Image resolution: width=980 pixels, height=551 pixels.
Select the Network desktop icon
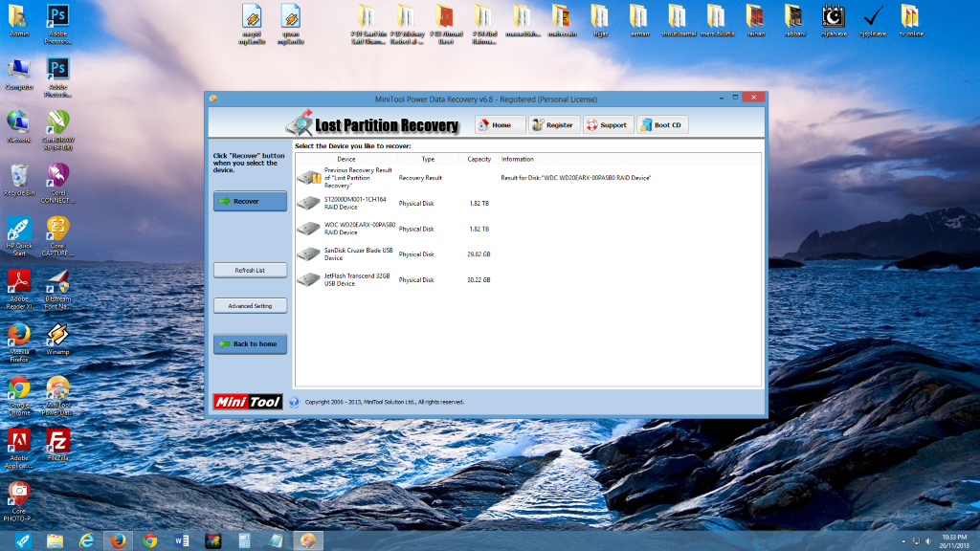click(19, 127)
